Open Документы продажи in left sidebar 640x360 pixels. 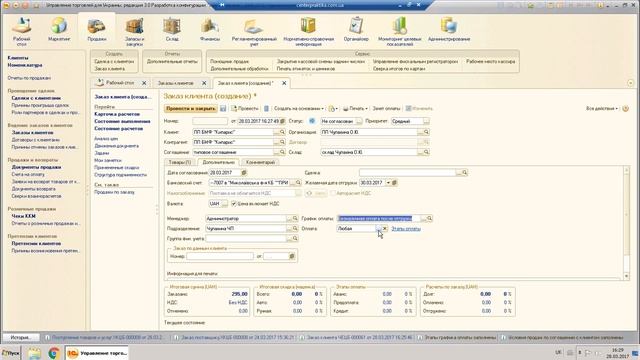coord(36,167)
